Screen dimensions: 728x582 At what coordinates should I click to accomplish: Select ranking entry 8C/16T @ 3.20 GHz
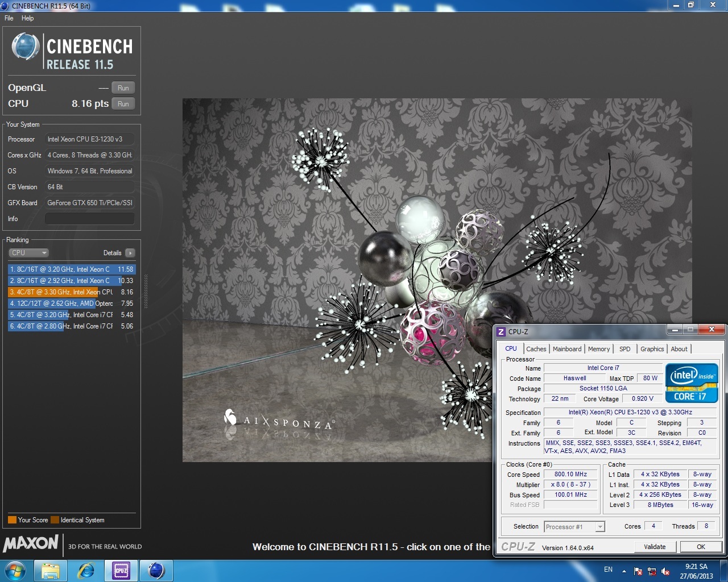[x=72, y=269]
